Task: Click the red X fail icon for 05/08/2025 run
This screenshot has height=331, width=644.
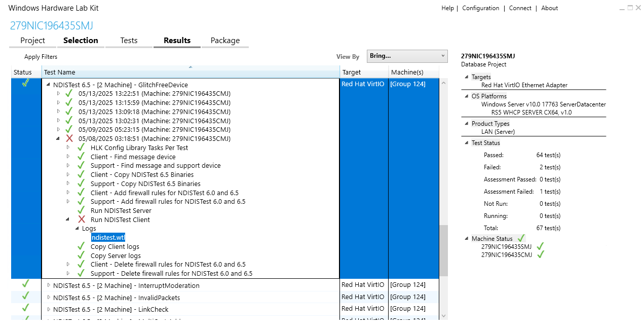Action: coord(69,138)
